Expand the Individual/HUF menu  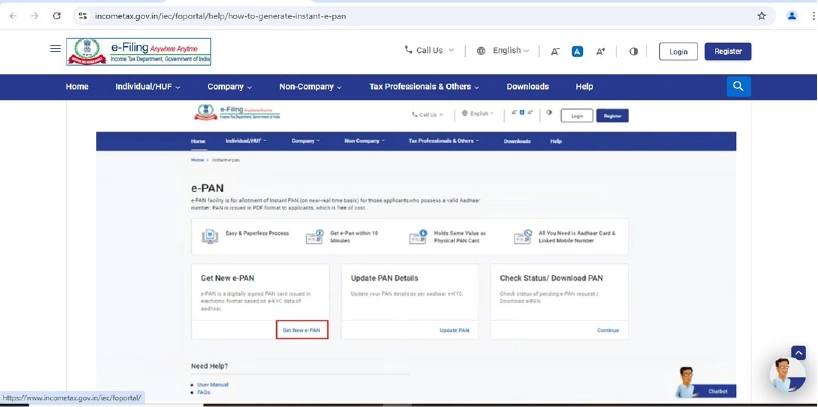148,87
